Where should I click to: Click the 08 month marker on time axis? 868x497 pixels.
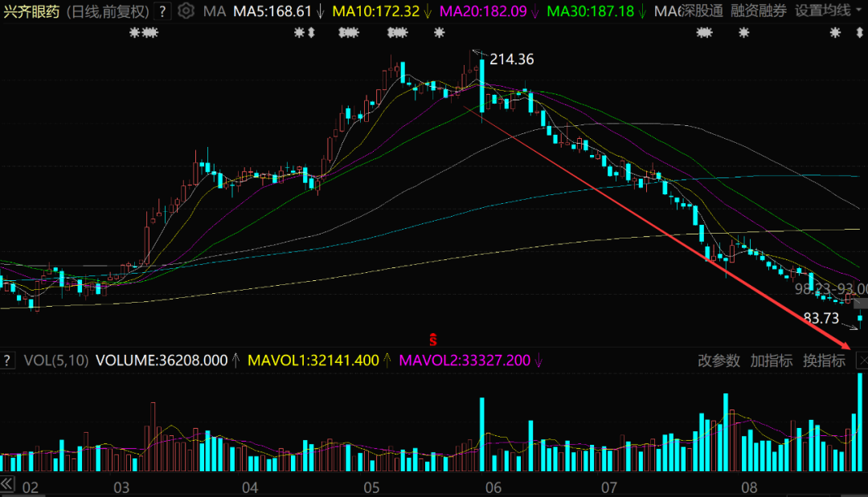(749, 487)
